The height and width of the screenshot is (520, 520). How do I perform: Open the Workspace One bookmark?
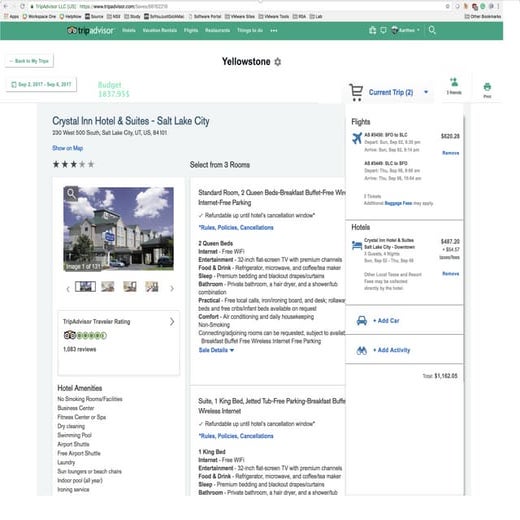(x=39, y=16)
